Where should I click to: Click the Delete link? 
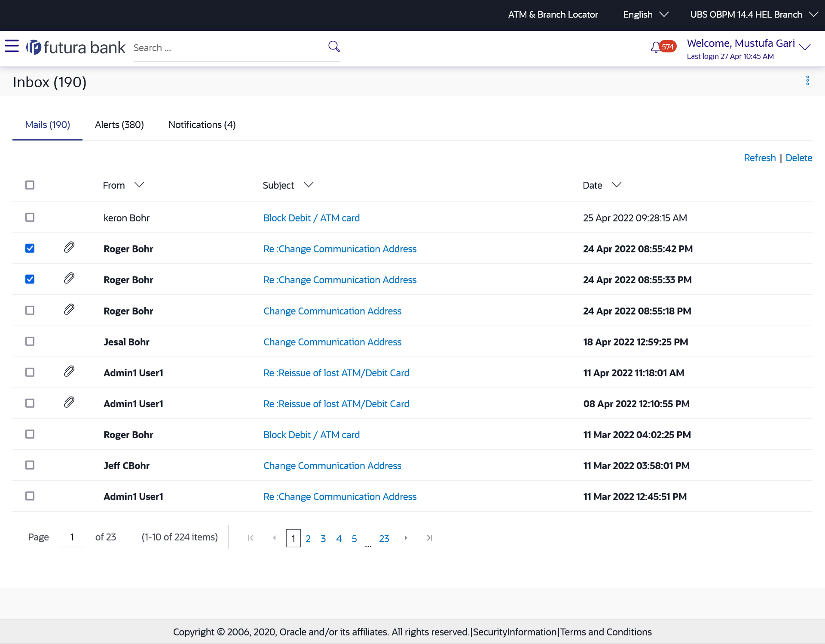click(x=798, y=158)
